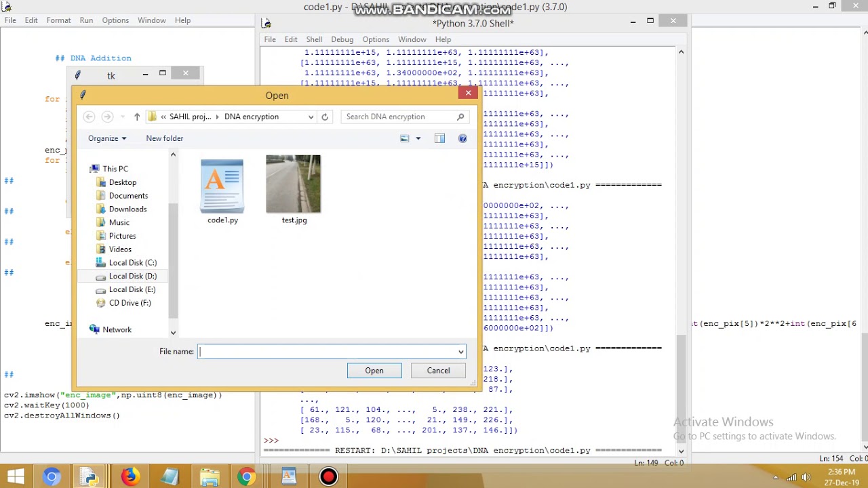Click the Bandicam record icon in taskbar
868x488 pixels.
pyautogui.click(x=329, y=476)
